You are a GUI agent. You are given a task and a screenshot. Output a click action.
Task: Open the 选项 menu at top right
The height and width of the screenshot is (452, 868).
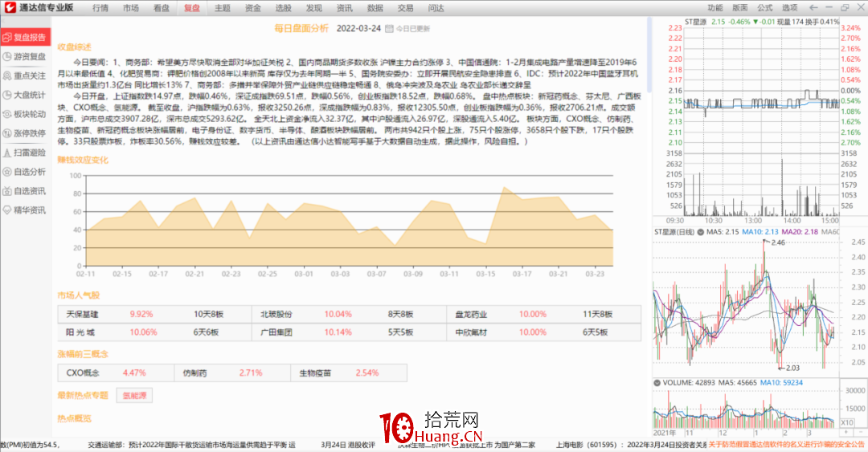click(x=789, y=8)
